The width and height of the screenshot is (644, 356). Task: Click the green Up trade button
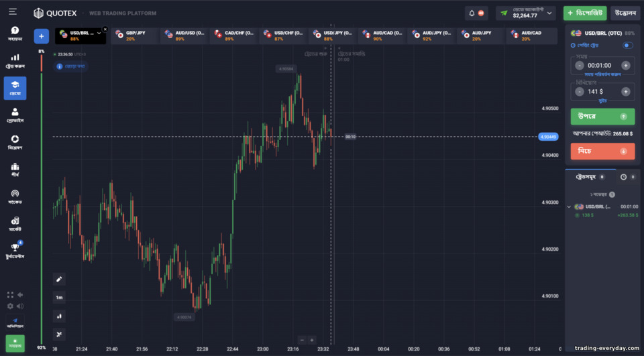602,117
